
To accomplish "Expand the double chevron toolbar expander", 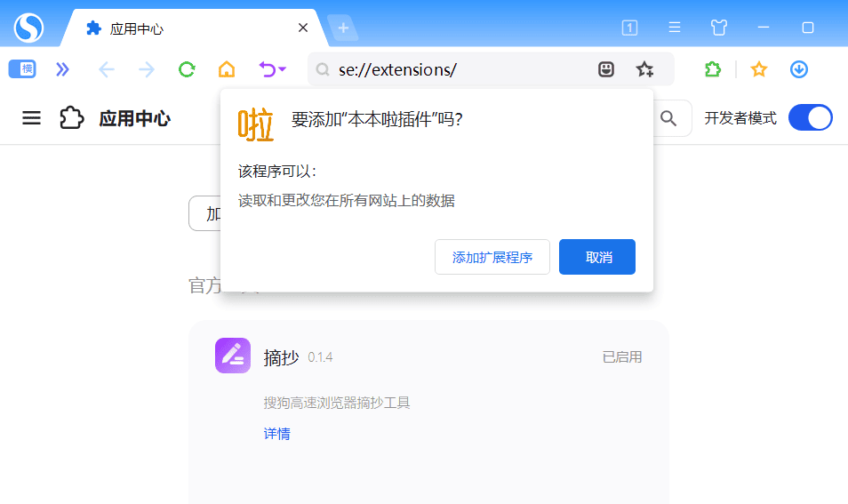I will pos(62,69).
